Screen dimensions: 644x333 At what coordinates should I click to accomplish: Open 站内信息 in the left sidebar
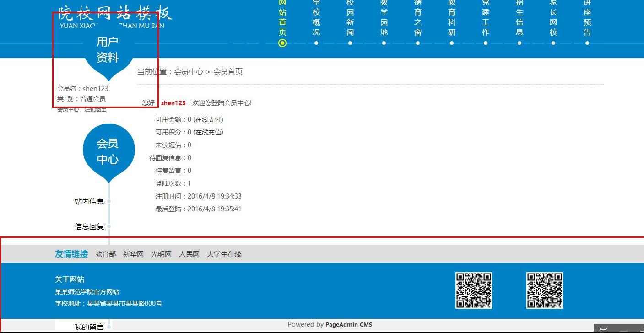89,201
